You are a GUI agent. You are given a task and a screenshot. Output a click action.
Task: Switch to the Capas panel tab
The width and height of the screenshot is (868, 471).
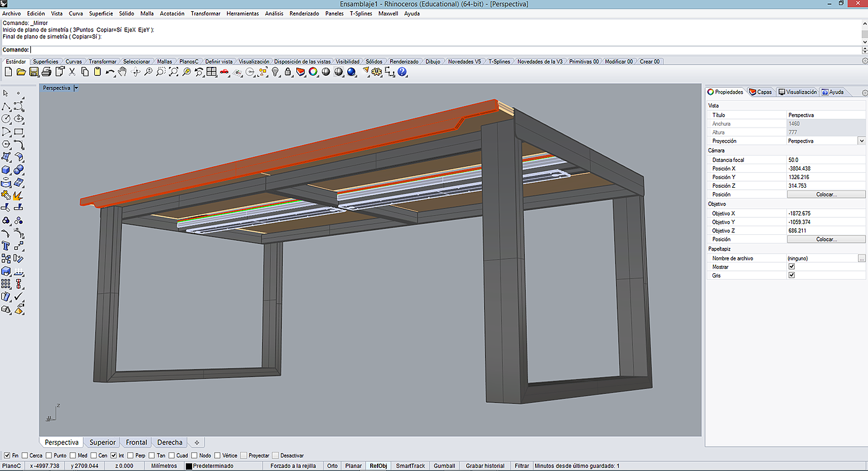[761, 92]
